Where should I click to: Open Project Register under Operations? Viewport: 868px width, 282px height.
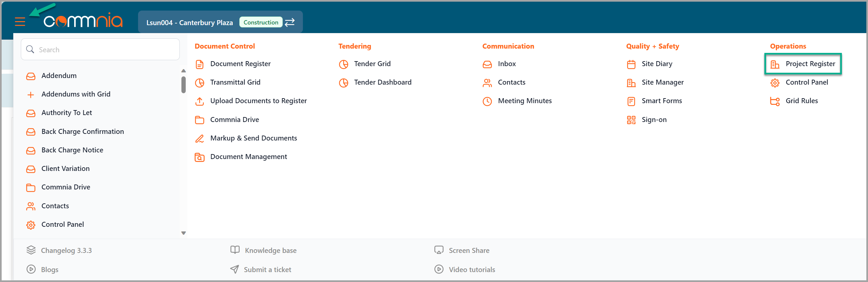tap(810, 63)
